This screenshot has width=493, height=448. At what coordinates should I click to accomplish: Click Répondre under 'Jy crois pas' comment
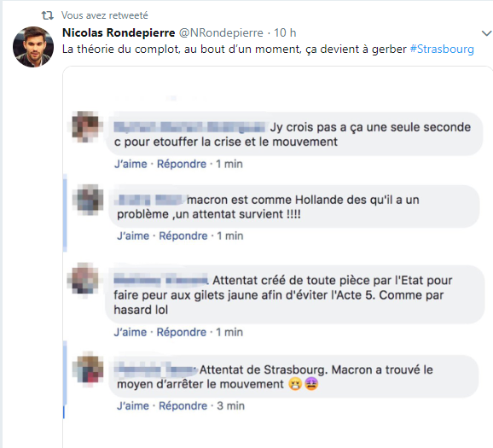pos(182,164)
